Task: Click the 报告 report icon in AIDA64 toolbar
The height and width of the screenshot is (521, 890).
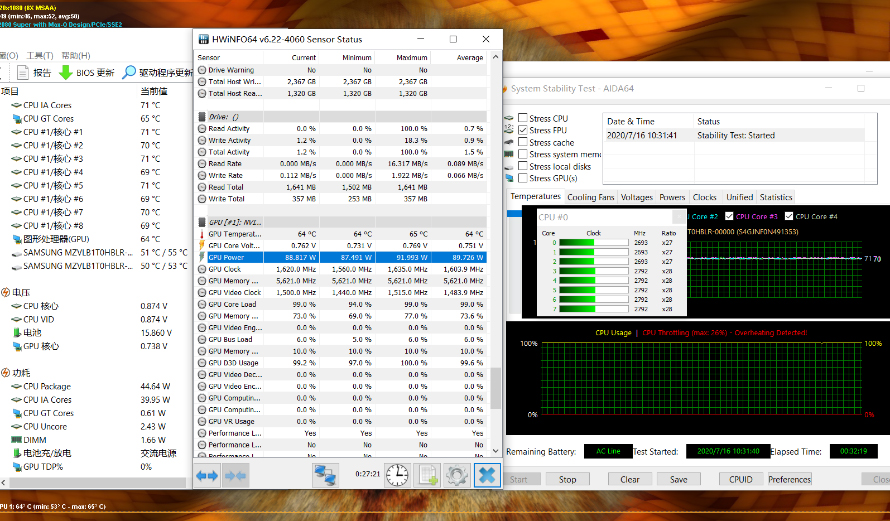Action: (x=23, y=73)
